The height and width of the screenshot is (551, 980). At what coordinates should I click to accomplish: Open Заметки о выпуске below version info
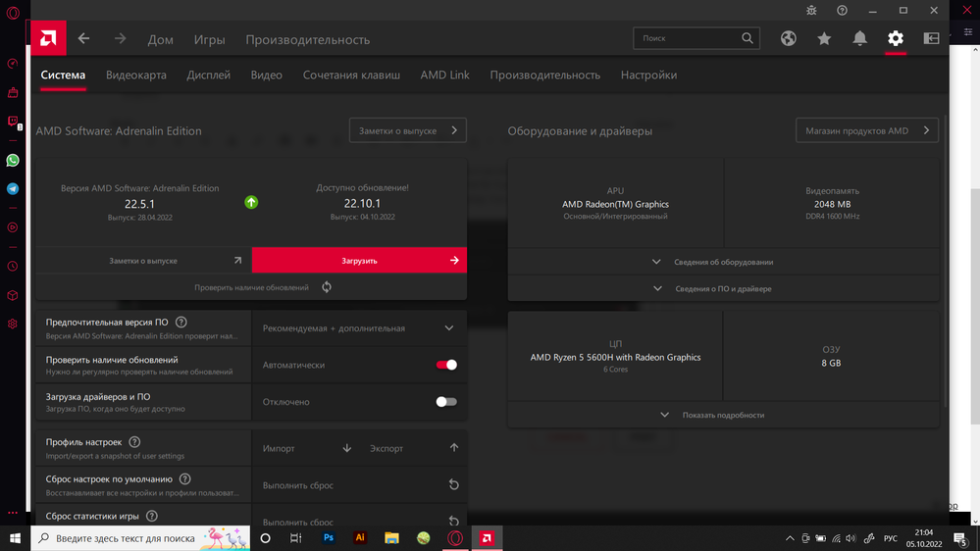[144, 261]
